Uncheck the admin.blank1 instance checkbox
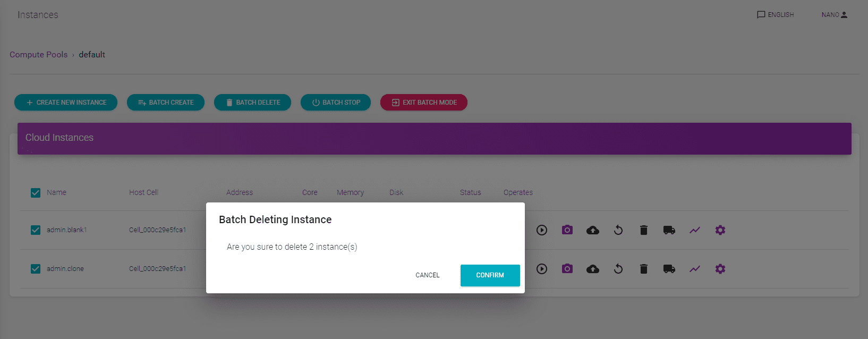The image size is (868, 339). pos(36,230)
